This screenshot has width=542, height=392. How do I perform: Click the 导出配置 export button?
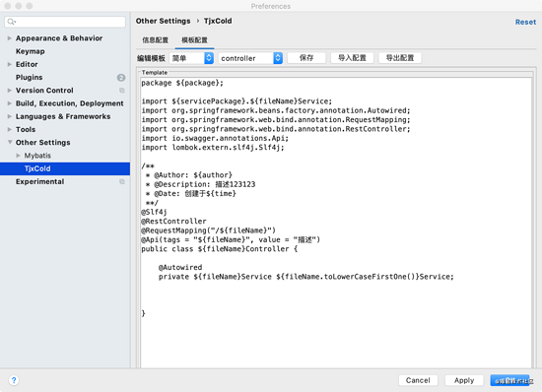pos(400,58)
